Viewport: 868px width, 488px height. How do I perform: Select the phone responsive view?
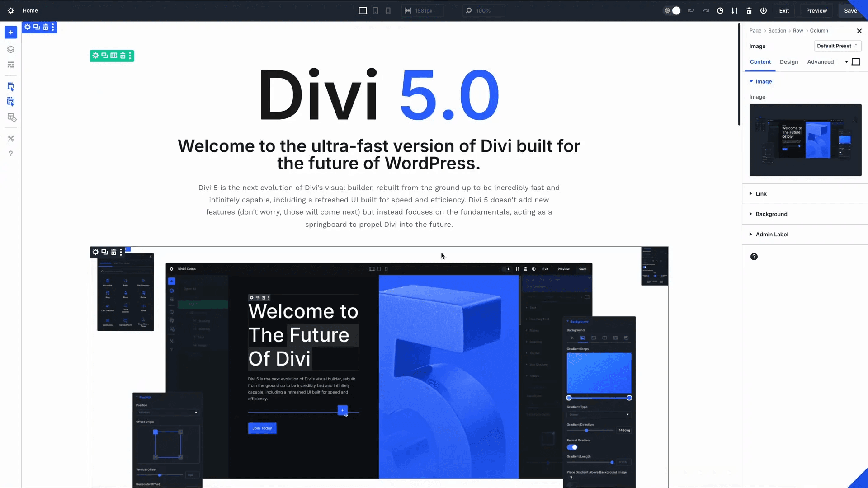[388, 10]
